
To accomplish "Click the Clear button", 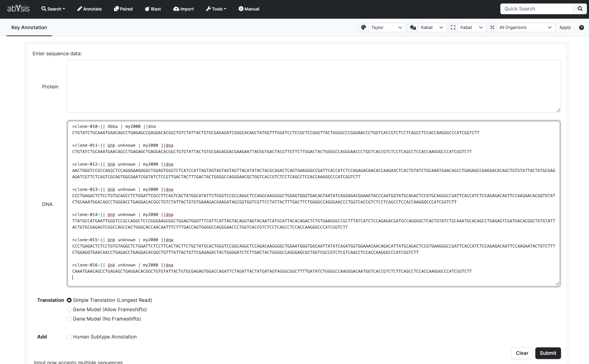I will [x=522, y=353].
